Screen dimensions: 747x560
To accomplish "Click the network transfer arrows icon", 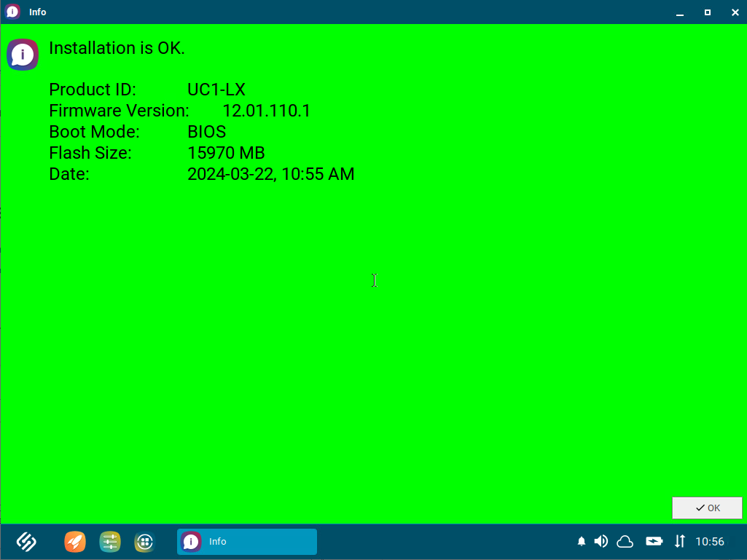I will [679, 541].
